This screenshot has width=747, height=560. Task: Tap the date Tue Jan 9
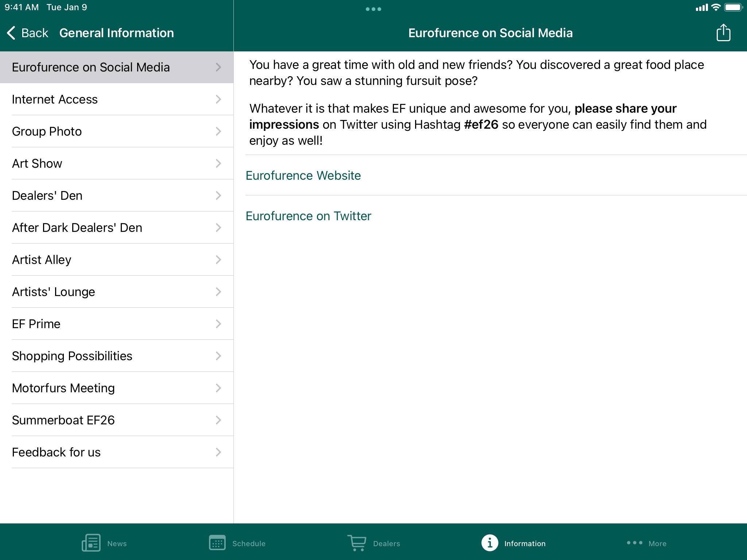67,7
